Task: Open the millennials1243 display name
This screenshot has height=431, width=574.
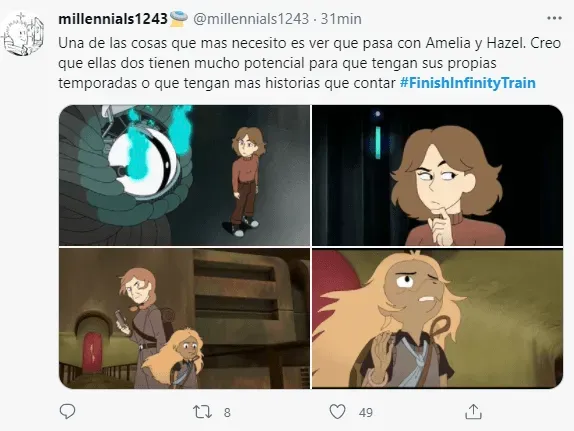Action: [x=113, y=19]
